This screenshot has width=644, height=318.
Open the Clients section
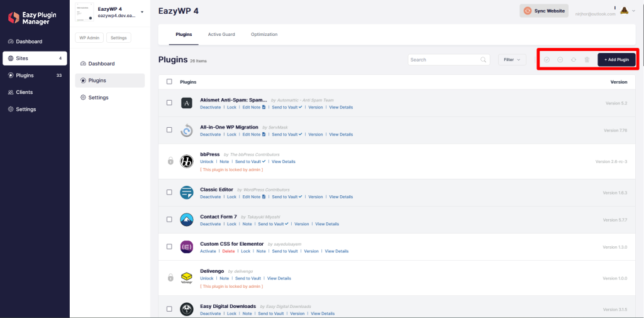(21, 92)
